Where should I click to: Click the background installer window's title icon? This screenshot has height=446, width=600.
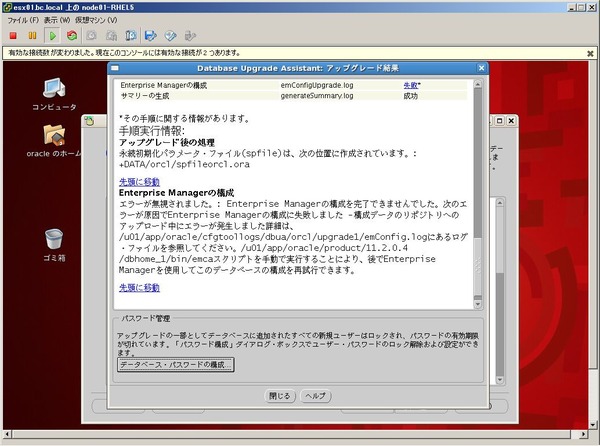click(89, 121)
